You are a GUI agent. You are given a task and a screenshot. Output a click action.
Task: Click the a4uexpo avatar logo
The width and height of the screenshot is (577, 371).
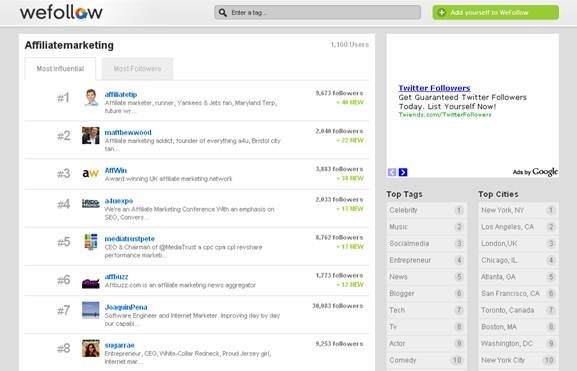point(91,203)
